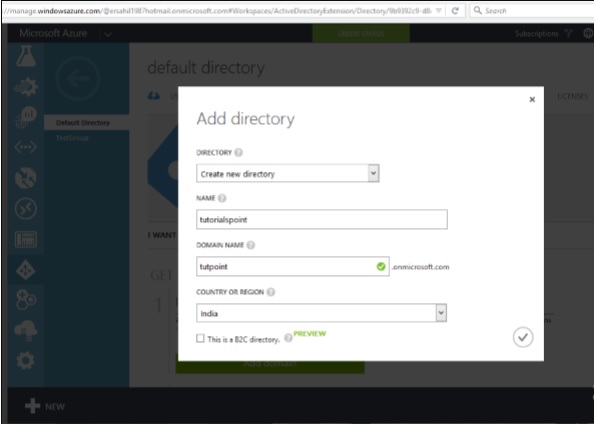Reload page with browser refresh icon
This screenshot has height=424, width=594.
(x=455, y=11)
